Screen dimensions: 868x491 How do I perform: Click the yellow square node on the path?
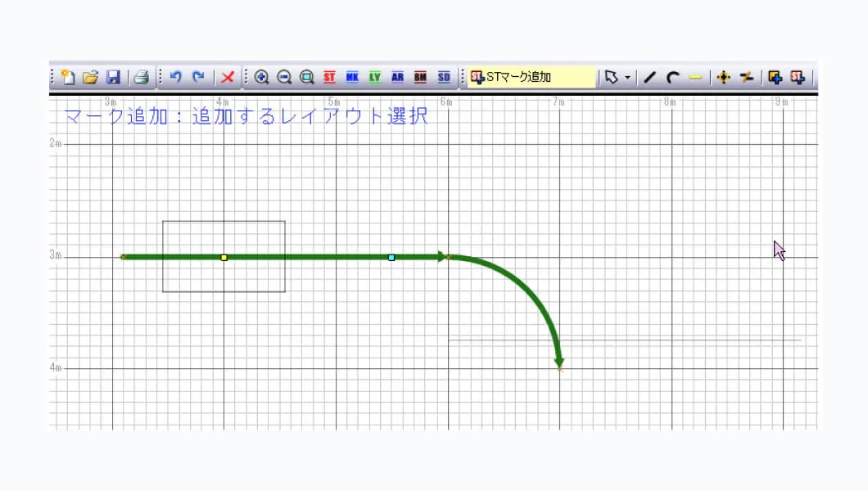click(x=224, y=258)
